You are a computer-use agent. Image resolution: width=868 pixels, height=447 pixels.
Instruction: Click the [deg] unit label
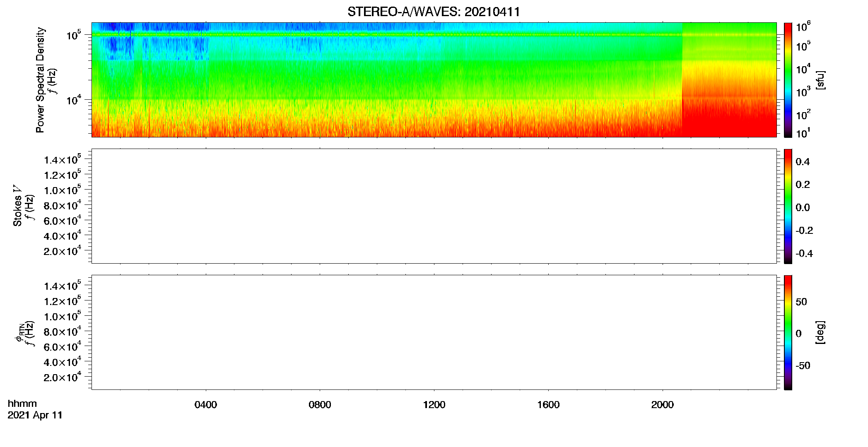click(x=820, y=332)
